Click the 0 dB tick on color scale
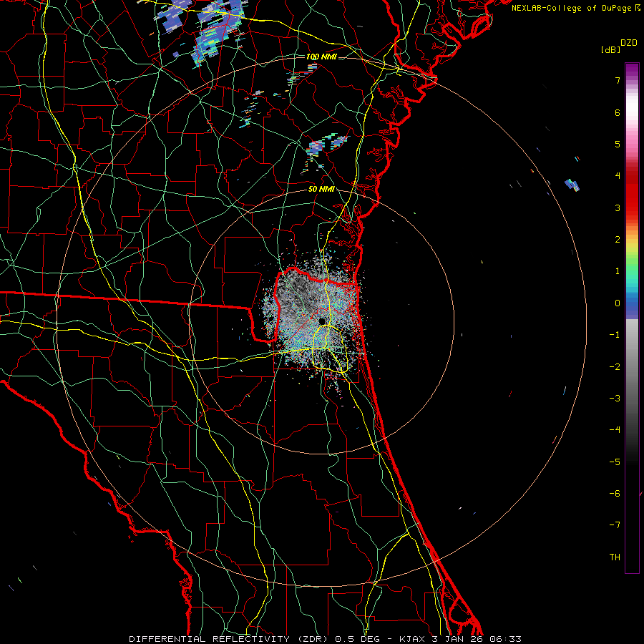Viewport: 644px width, 644px height. pyautogui.click(x=618, y=303)
